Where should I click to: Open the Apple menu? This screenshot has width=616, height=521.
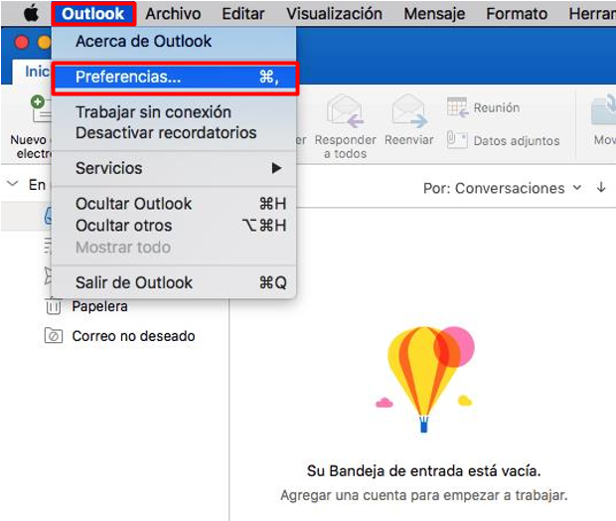31,14
